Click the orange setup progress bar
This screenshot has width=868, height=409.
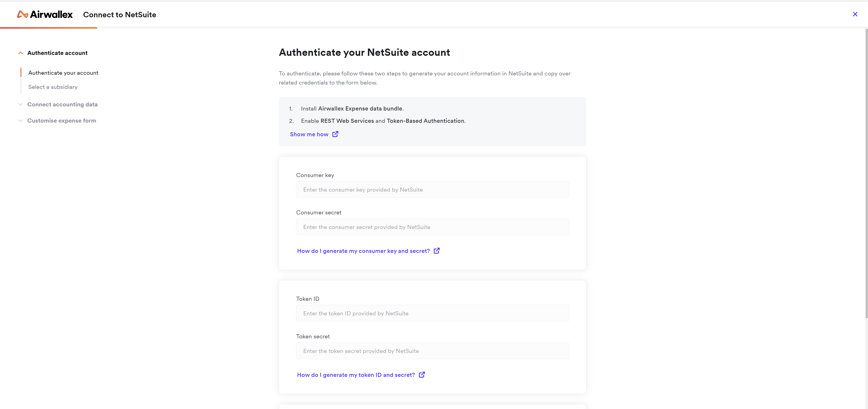pos(49,28)
